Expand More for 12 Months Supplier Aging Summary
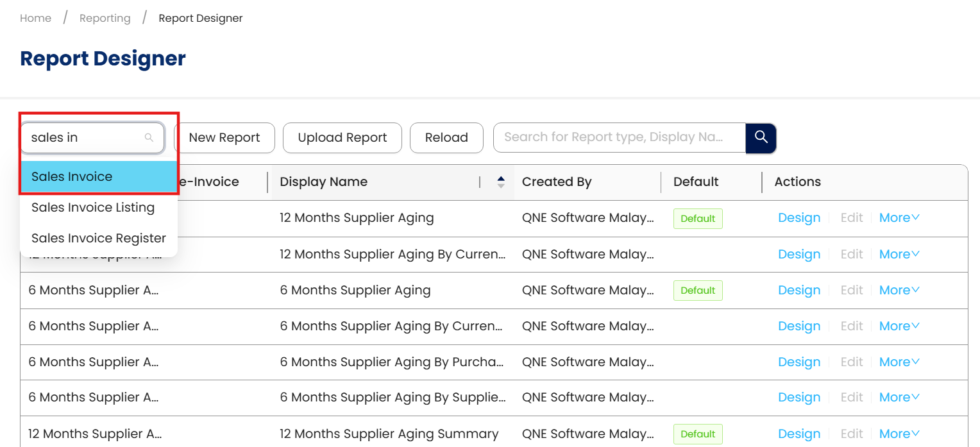This screenshot has height=447, width=980. point(899,434)
